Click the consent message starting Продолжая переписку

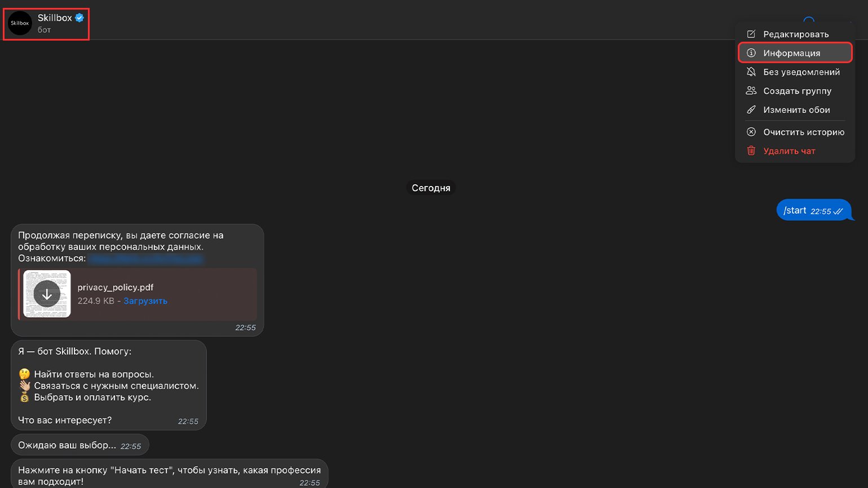click(x=137, y=280)
